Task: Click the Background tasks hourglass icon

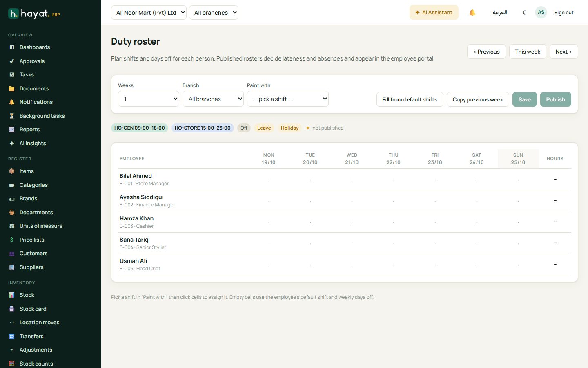Action: pyautogui.click(x=12, y=116)
